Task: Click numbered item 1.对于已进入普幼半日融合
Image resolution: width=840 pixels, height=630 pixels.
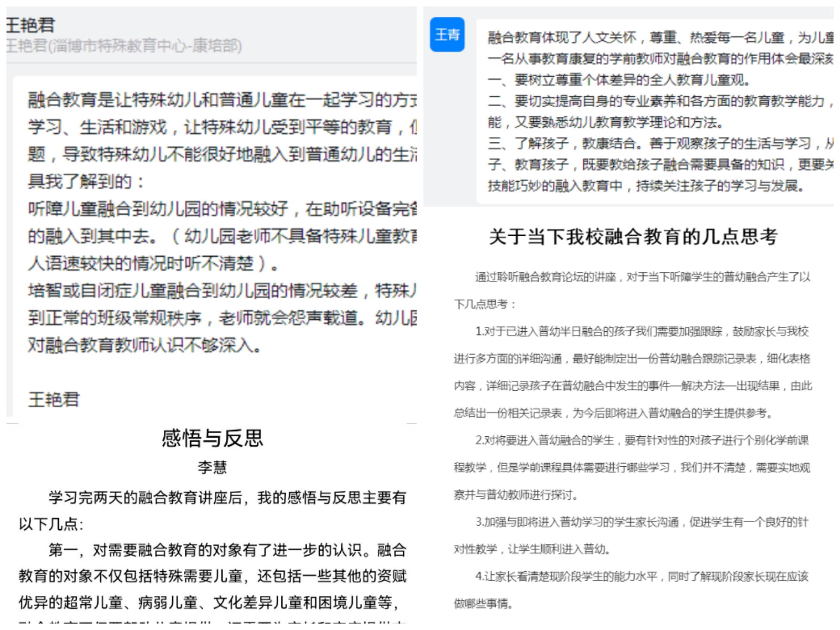Action: coord(642,331)
